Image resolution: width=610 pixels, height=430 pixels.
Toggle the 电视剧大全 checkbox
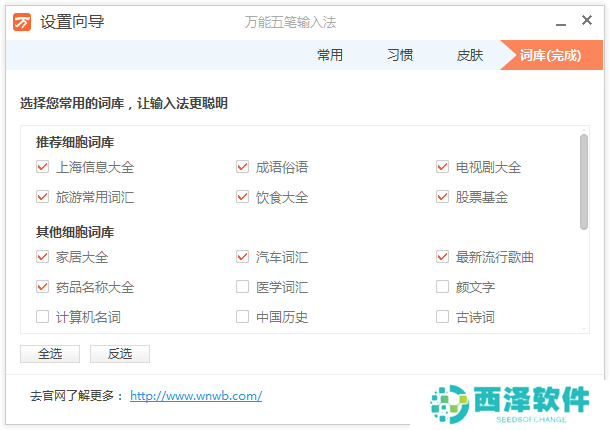click(x=442, y=167)
